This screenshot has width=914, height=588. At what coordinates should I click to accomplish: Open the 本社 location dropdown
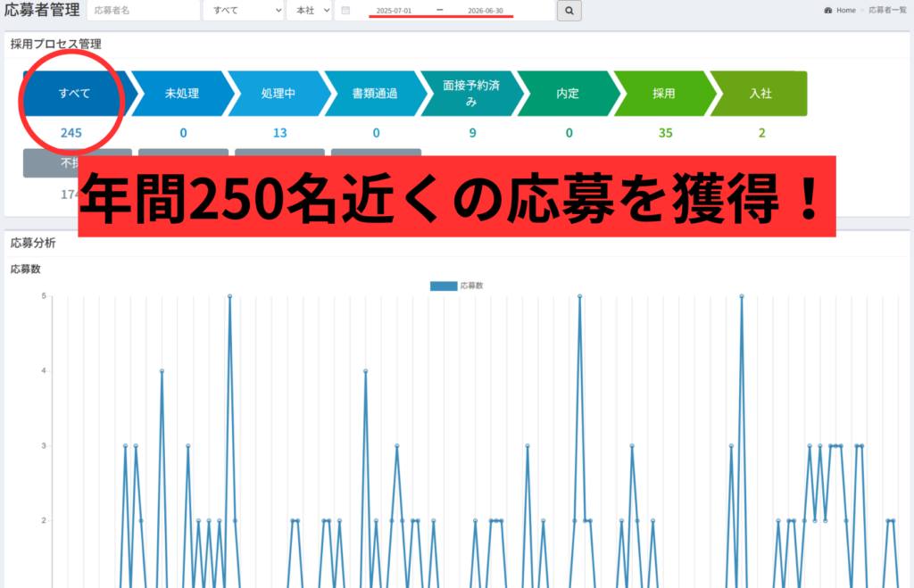pyautogui.click(x=310, y=11)
